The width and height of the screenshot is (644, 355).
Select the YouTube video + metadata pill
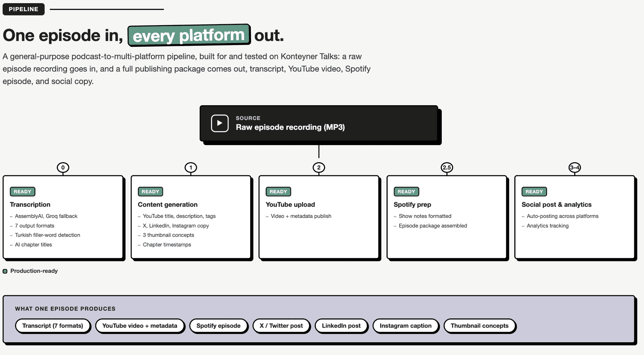pyautogui.click(x=140, y=326)
